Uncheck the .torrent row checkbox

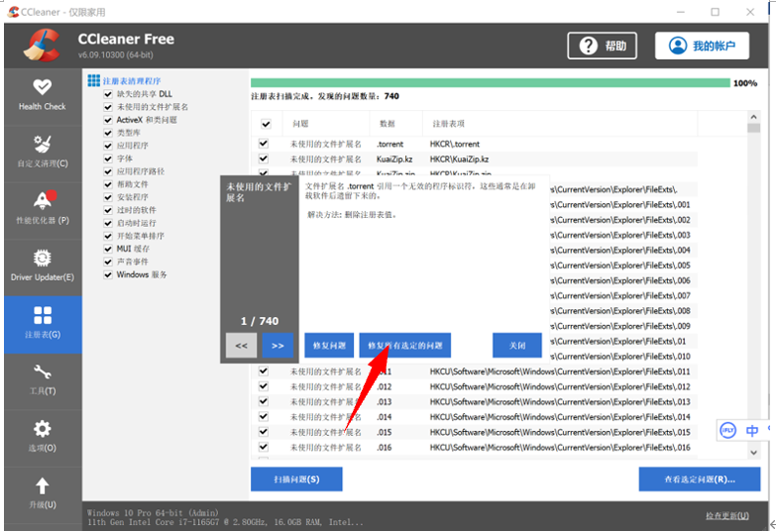264,144
